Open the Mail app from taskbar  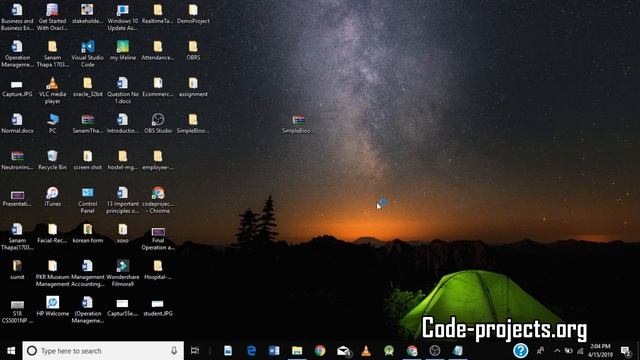343,351
